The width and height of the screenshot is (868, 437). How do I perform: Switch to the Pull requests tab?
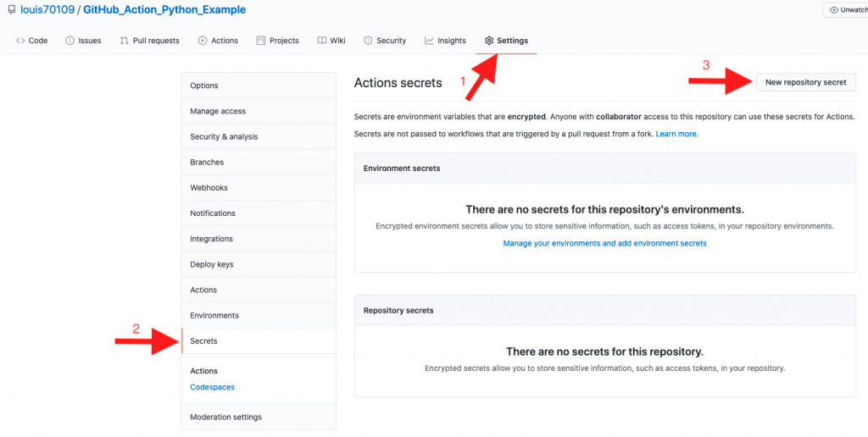click(149, 41)
